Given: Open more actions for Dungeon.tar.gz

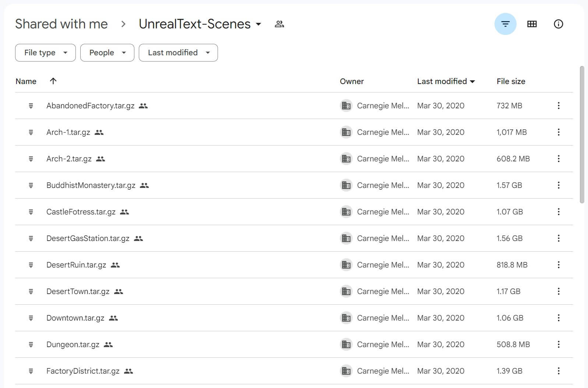Looking at the screenshot, I should [559, 345].
